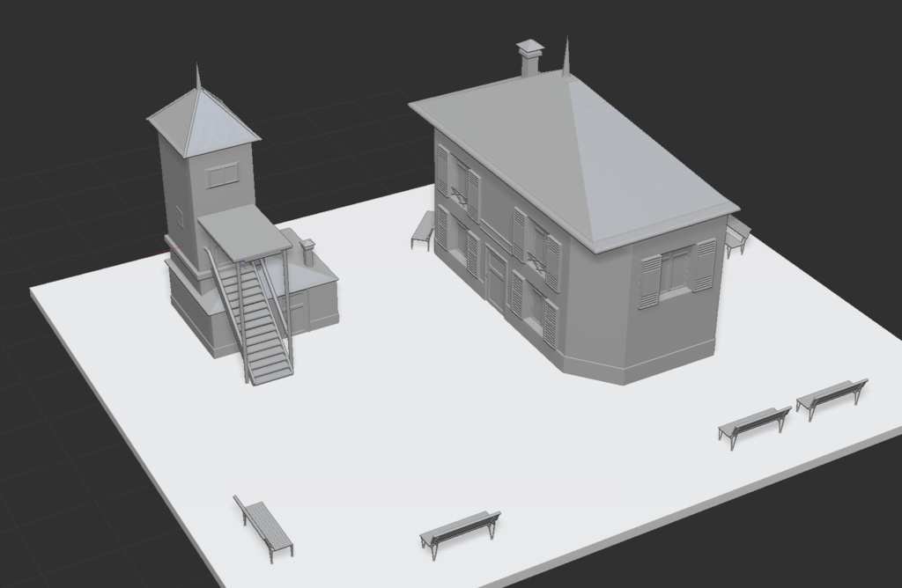Image resolution: width=902 pixels, height=588 pixels.
Task: Click the tower's upper window frame
Action: (223, 176)
